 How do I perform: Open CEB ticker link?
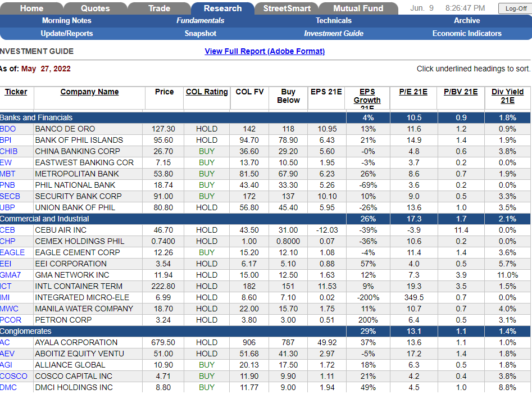(x=7, y=230)
